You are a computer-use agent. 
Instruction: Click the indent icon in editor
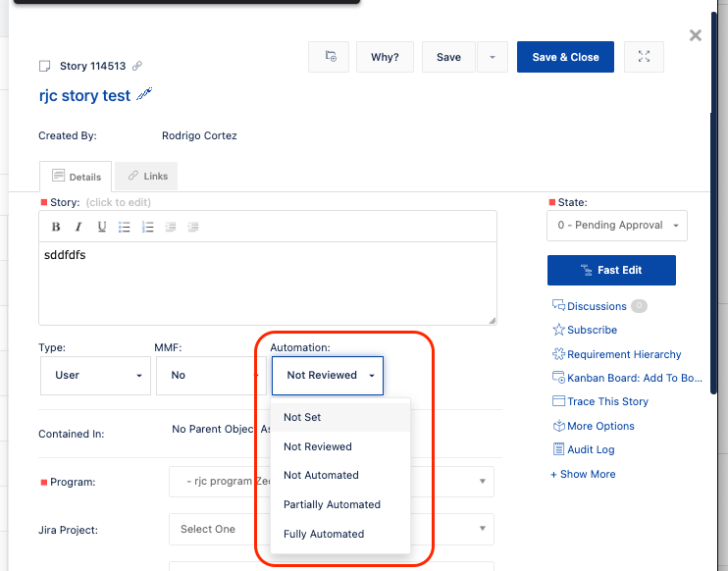point(193,227)
